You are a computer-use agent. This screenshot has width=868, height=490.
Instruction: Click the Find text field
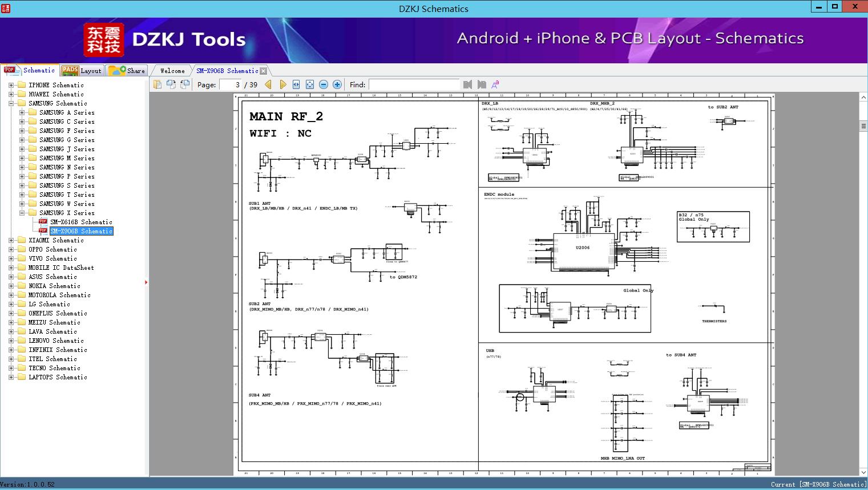click(x=414, y=84)
